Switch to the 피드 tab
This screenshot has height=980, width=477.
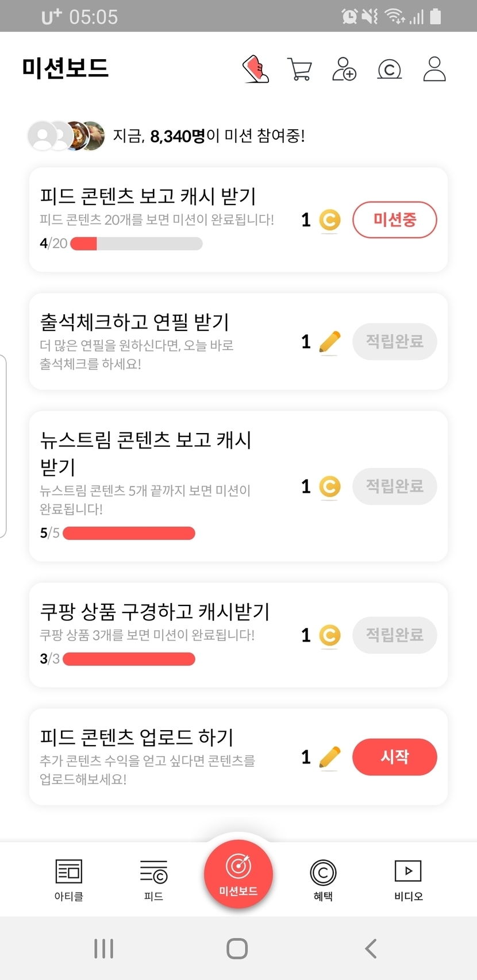[x=153, y=879]
